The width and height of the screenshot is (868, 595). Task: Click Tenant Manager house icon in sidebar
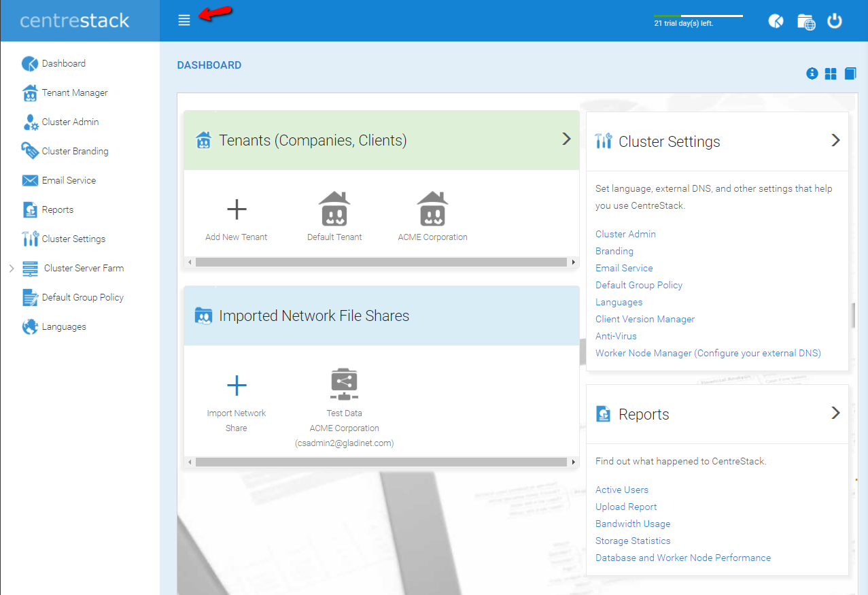[x=30, y=92]
